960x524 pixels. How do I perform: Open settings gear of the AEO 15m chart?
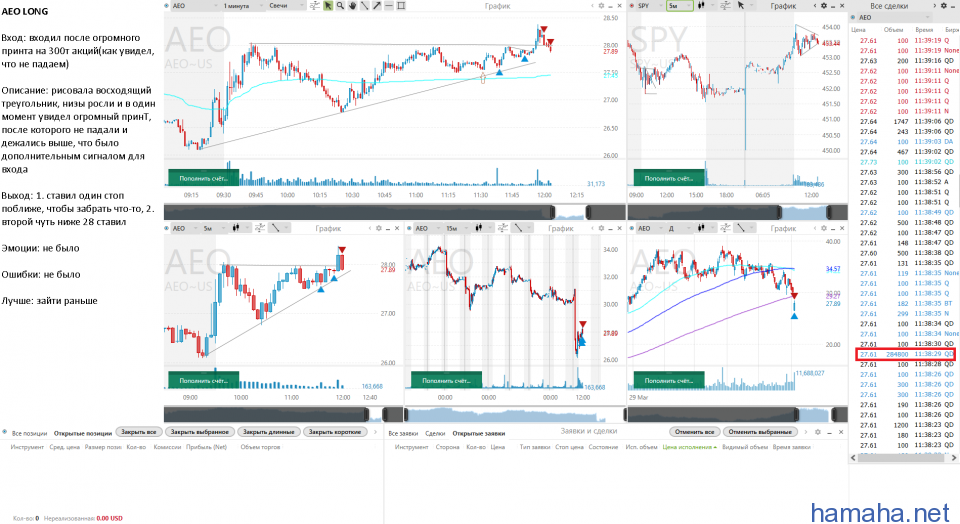601,228
